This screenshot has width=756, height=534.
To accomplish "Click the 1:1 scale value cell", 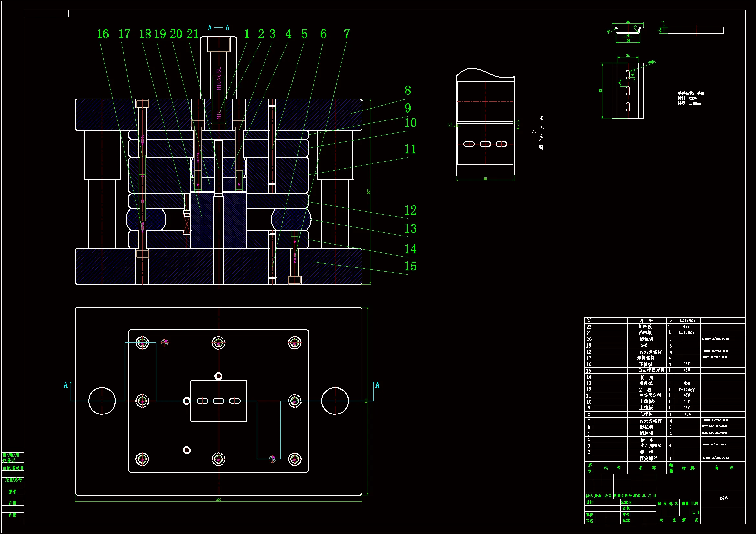I will (696, 512).
